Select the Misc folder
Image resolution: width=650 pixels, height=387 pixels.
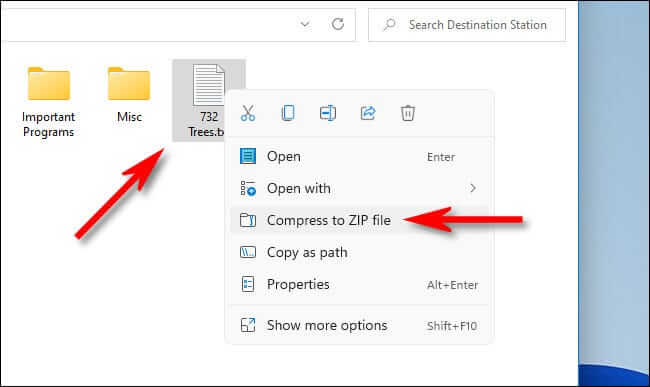click(129, 94)
